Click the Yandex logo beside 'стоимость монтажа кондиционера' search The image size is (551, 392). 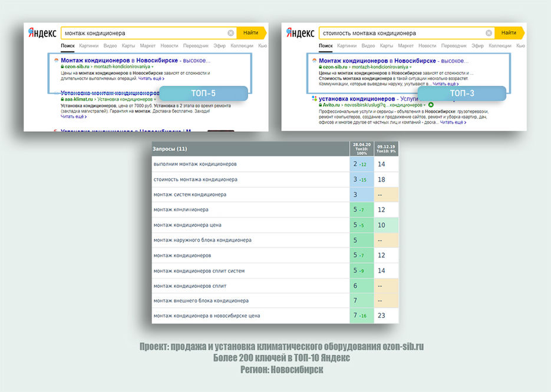coord(300,33)
